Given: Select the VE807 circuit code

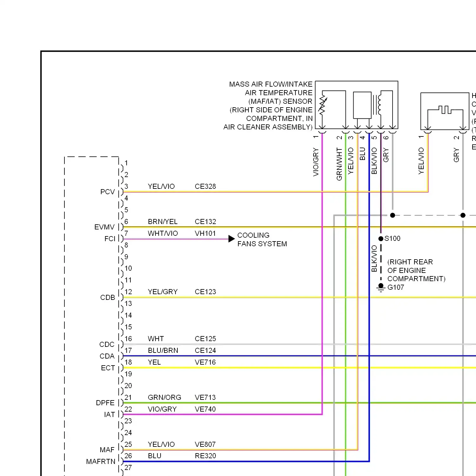Looking at the screenshot, I should tap(205, 444).
